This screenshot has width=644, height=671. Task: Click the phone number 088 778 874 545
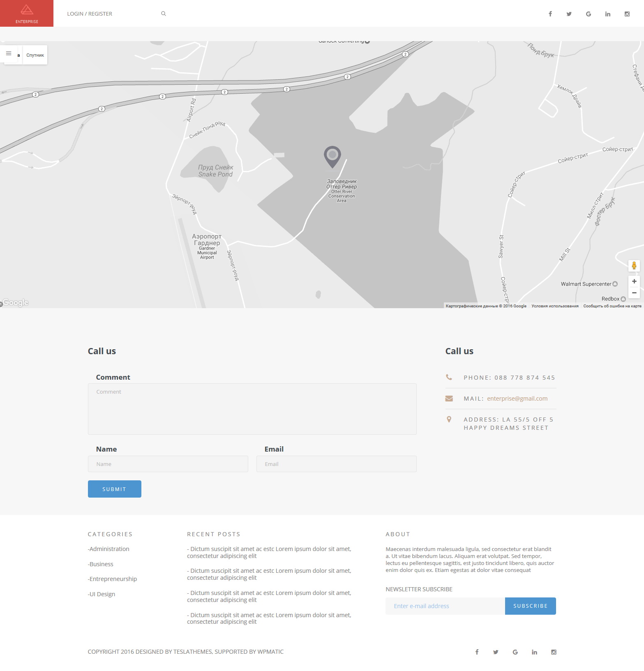click(x=525, y=378)
